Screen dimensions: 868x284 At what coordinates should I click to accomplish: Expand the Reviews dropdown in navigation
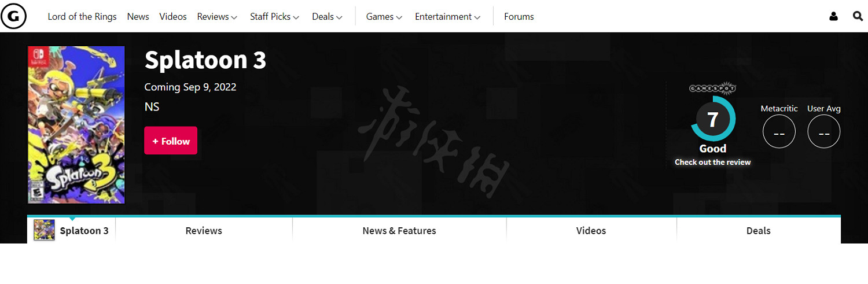(217, 17)
